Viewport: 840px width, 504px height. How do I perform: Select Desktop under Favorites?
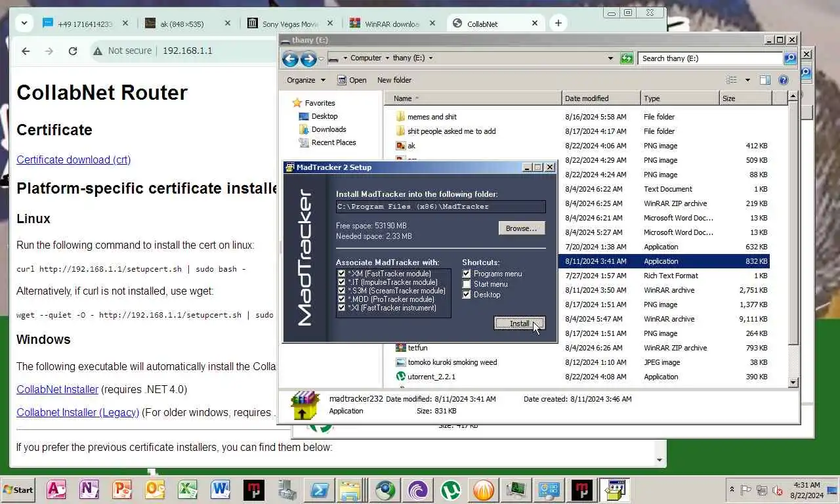pyautogui.click(x=324, y=116)
